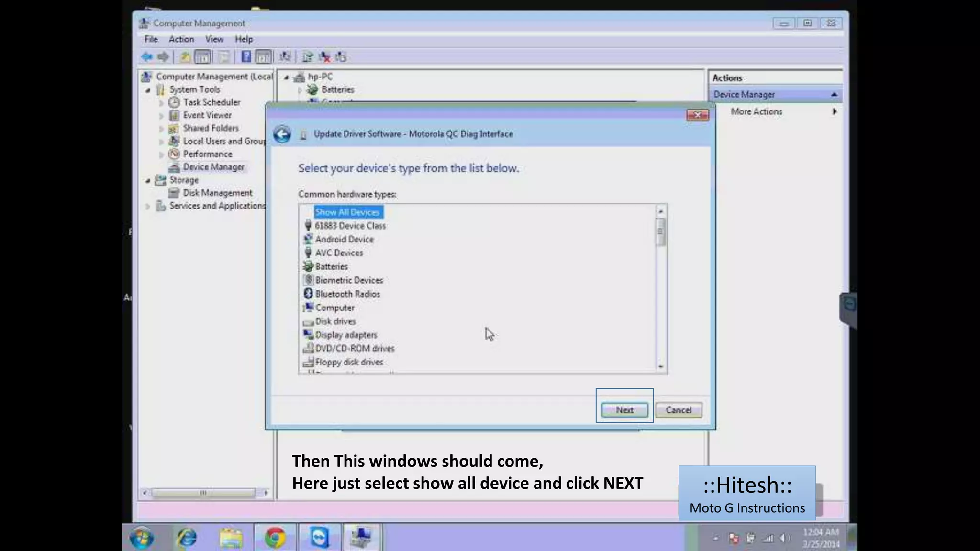Expand the Shared Folders node
Viewport: 980px width, 551px height.
[161, 129]
